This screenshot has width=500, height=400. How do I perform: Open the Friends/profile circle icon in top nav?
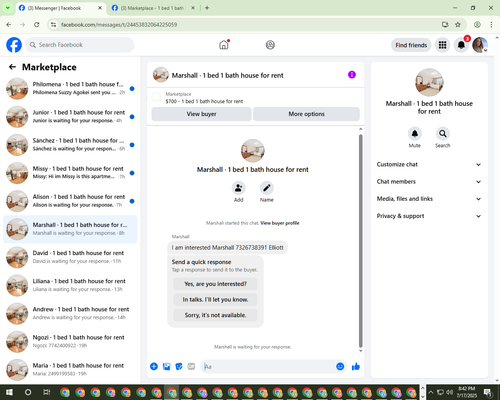[270, 45]
